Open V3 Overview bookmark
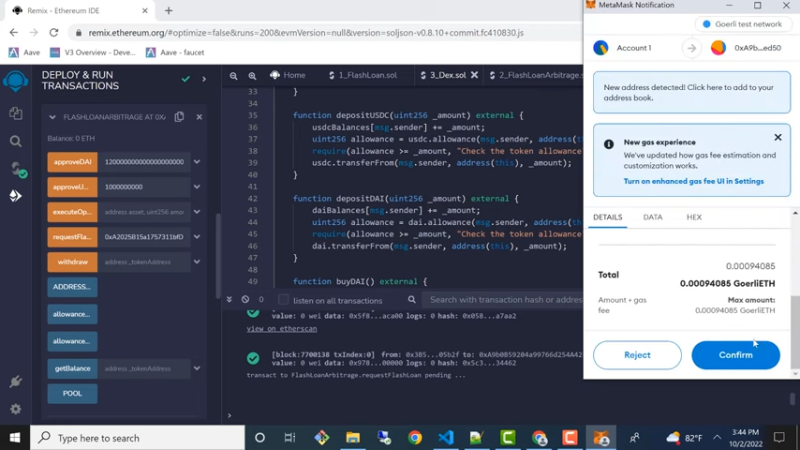 click(x=93, y=53)
